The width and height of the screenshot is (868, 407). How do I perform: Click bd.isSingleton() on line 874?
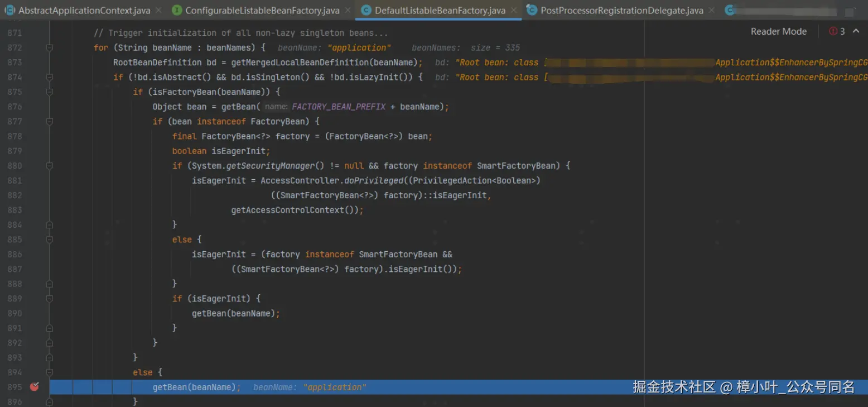[x=271, y=77]
